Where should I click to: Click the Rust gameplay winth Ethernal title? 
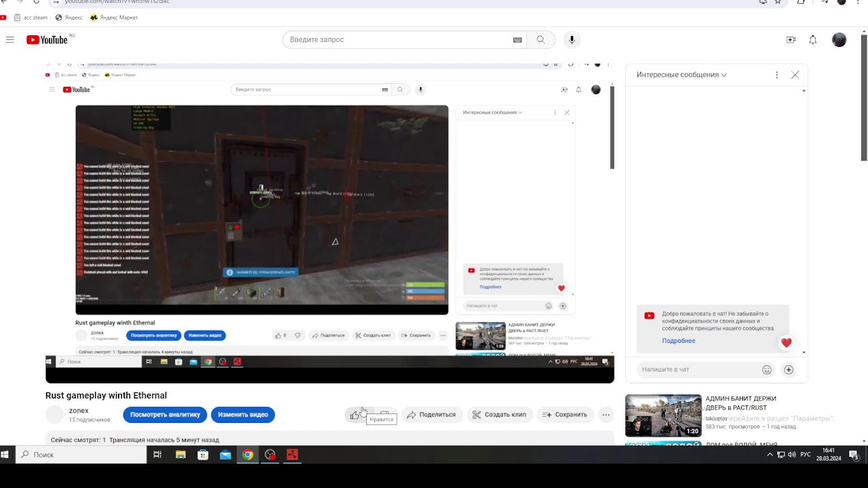click(x=106, y=396)
